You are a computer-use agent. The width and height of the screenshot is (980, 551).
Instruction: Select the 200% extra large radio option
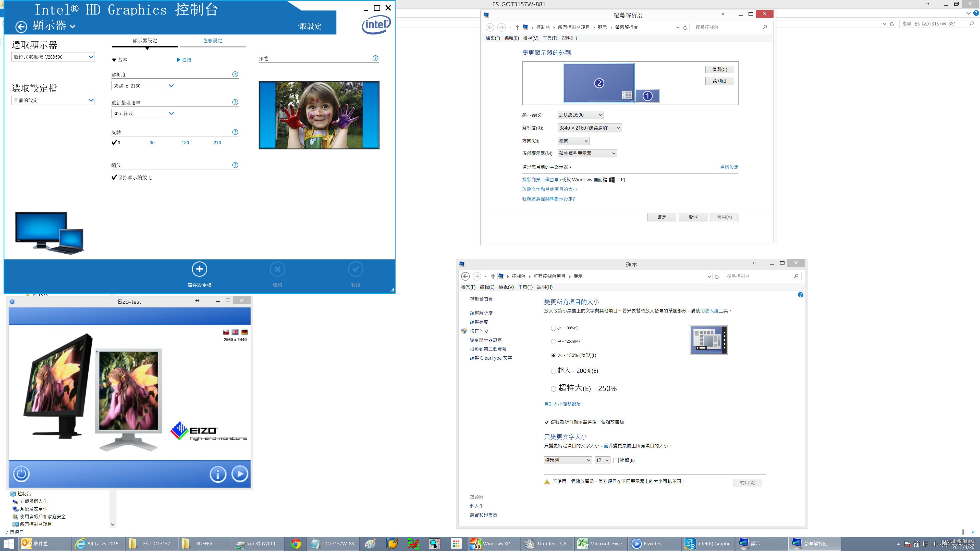(553, 371)
